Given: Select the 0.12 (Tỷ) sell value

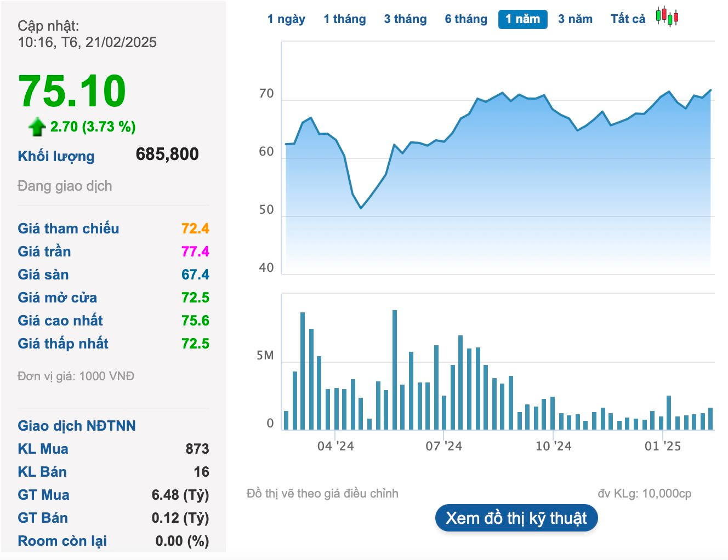Looking at the screenshot, I should point(180,518).
